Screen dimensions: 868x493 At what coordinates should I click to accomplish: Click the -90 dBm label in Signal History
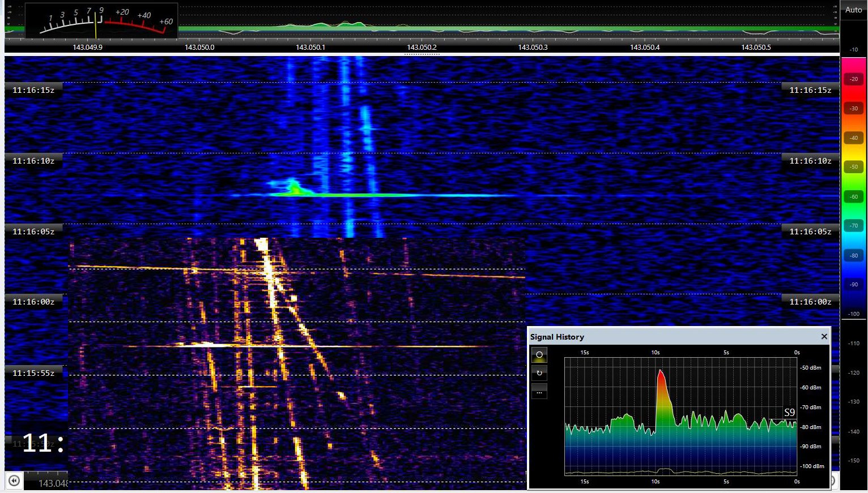(x=811, y=447)
